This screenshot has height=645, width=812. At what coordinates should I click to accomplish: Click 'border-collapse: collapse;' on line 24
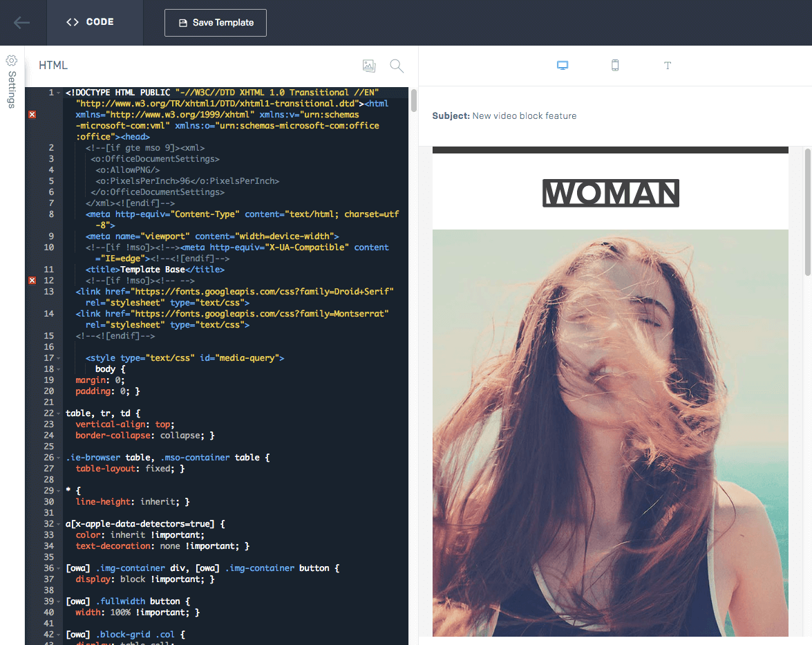[140, 435]
